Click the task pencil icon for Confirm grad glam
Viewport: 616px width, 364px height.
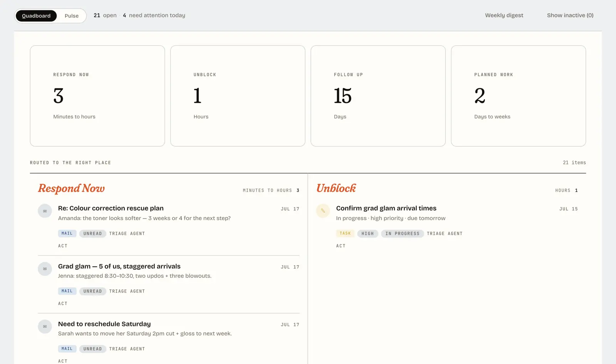[323, 211]
